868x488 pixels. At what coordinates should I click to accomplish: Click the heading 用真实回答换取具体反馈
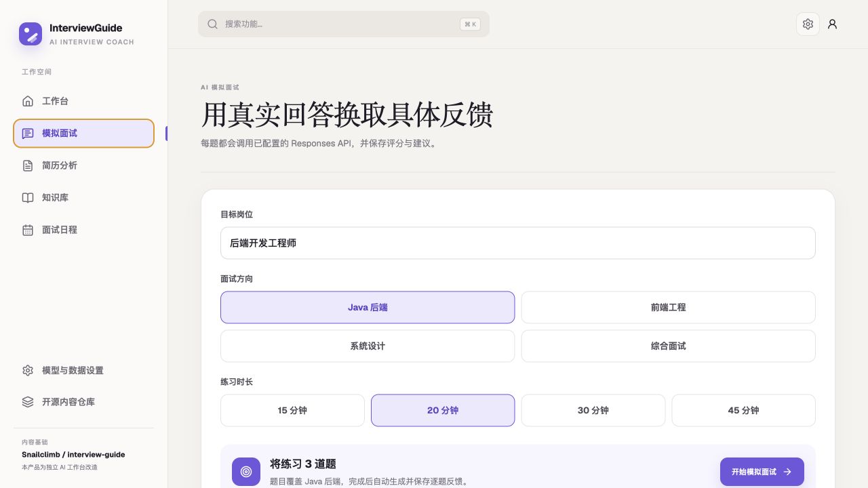[x=347, y=115]
